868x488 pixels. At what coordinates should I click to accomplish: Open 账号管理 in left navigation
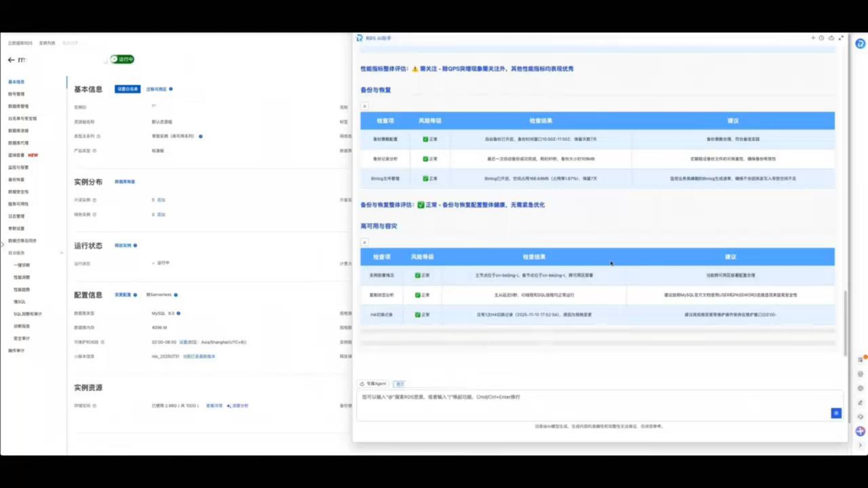16,94
